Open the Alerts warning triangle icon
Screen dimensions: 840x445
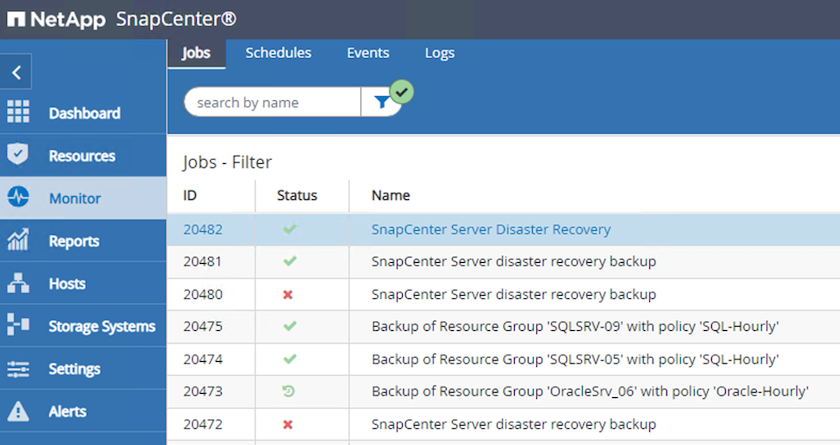18,411
